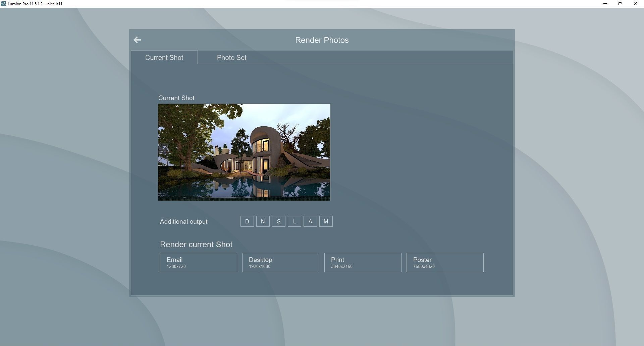The width and height of the screenshot is (644, 346).
Task: Render shot at Desktop 1920x1080
Action: [280, 263]
